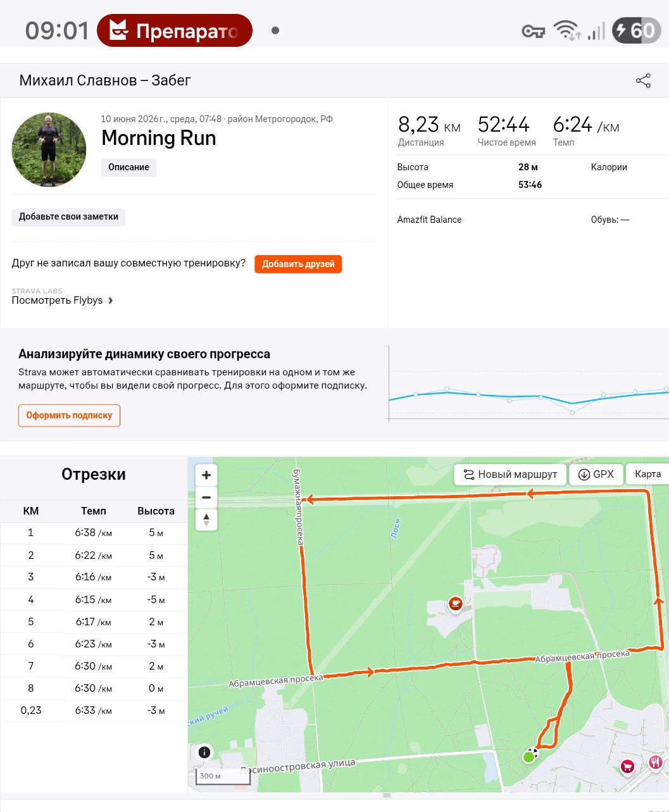The height and width of the screenshot is (812, 669).
Task: Click the coffee shop marker on map
Action: (455, 604)
